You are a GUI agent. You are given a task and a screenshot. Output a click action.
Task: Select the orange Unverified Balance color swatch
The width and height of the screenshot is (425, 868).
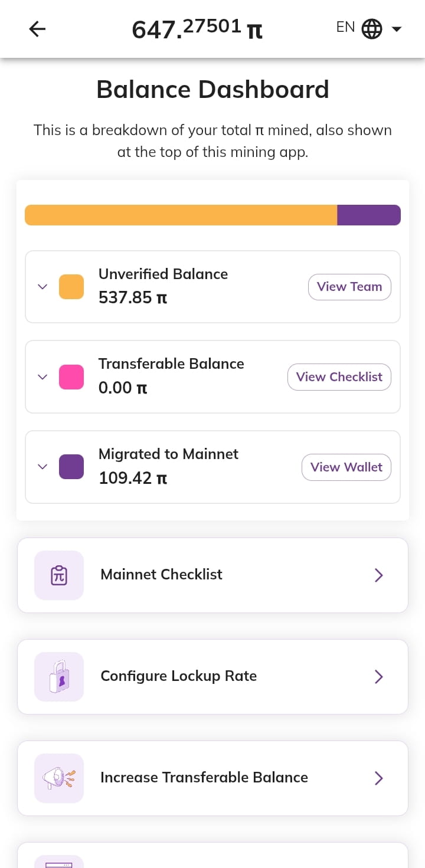(71, 287)
